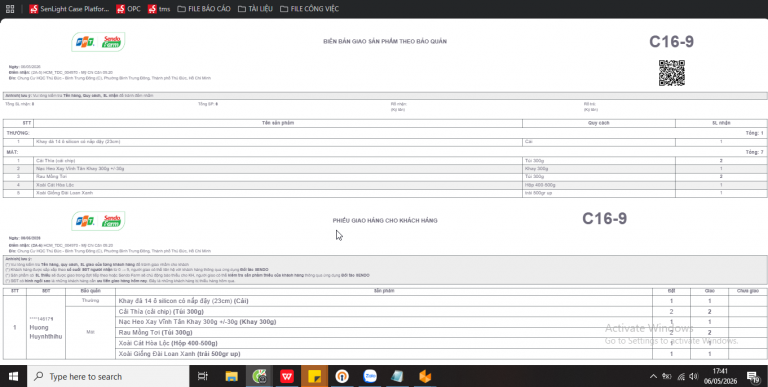Click the QR code on the first form

pyautogui.click(x=672, y=73)
